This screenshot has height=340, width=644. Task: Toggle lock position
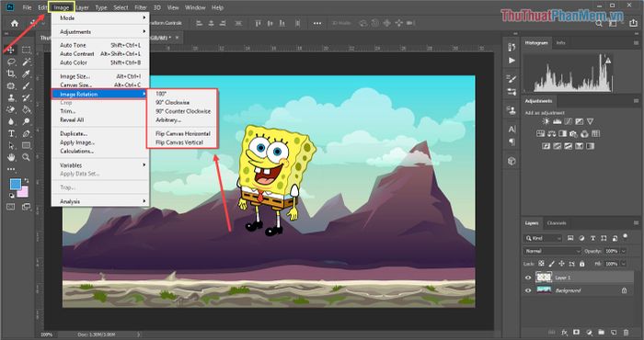point(561,264)
